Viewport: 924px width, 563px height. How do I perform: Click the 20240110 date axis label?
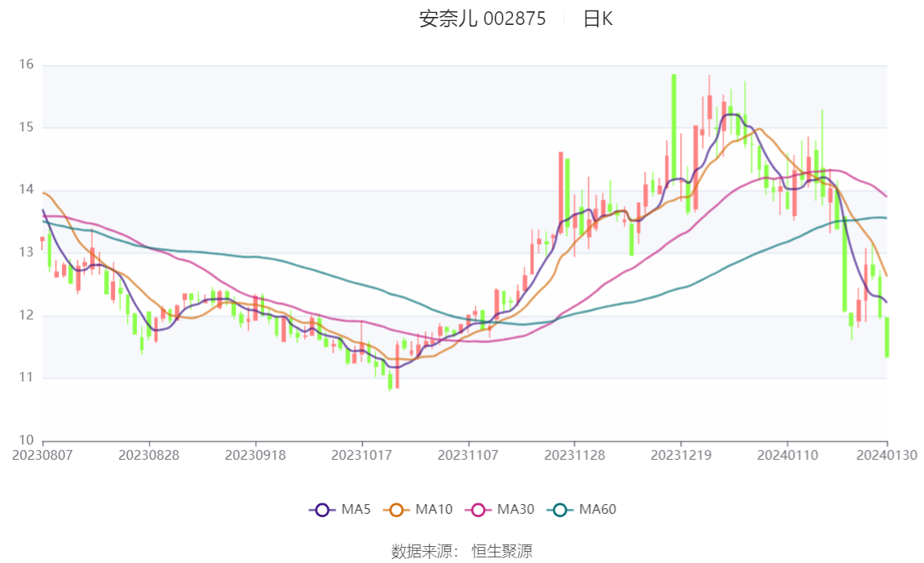pos(787,456)
